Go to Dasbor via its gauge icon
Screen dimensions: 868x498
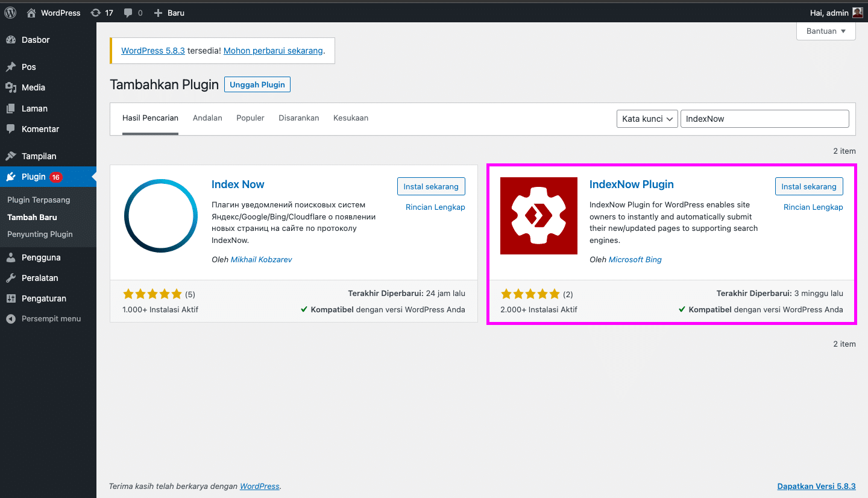tap(11, 40)
